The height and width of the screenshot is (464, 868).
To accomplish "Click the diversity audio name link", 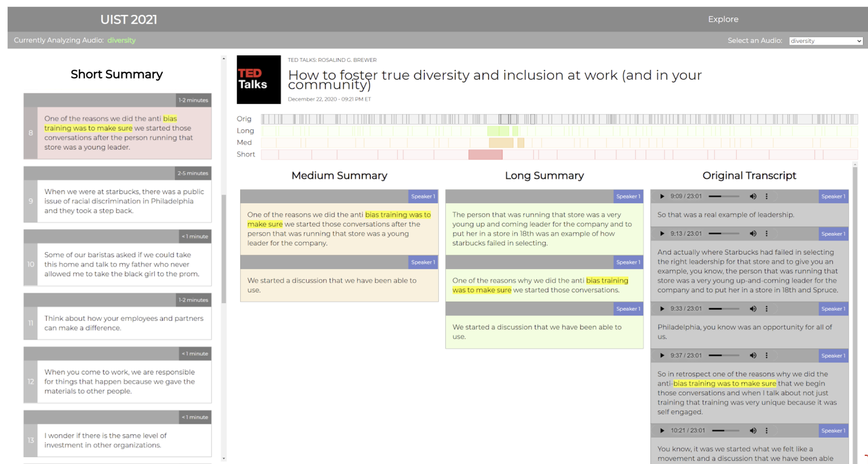I will point(121,40).
